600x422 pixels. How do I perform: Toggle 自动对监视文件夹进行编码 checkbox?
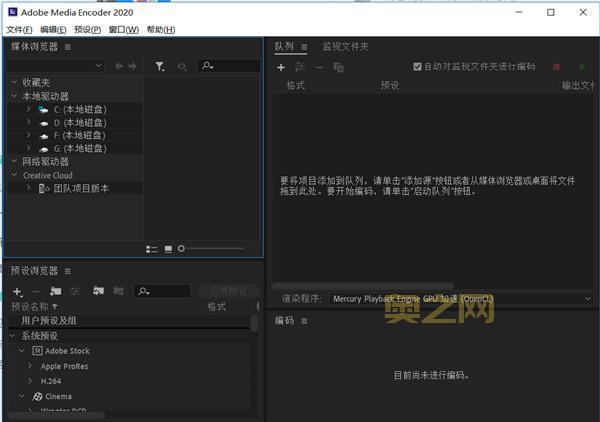(417, 67)
